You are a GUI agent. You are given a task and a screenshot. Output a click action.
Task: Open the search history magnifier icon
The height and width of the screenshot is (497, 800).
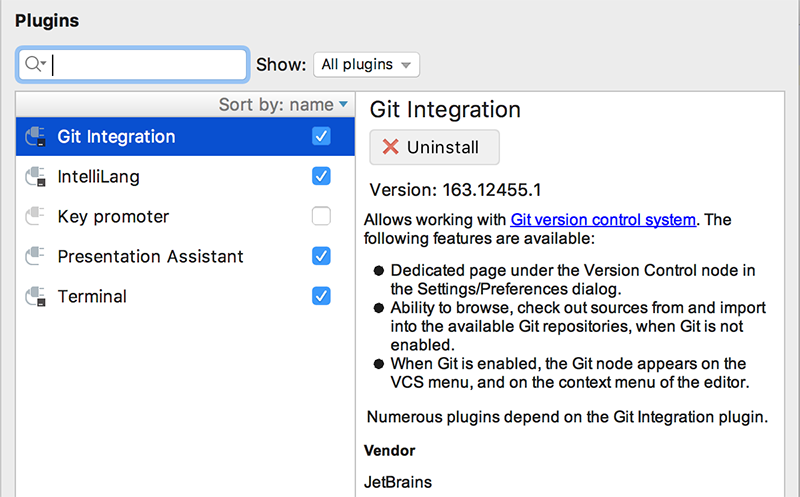[35, 64]
